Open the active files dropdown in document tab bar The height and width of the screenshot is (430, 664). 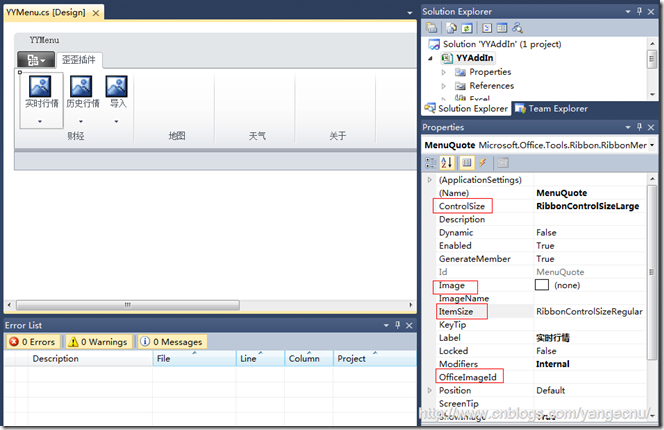pyautogui.click(x=409, y=13)
